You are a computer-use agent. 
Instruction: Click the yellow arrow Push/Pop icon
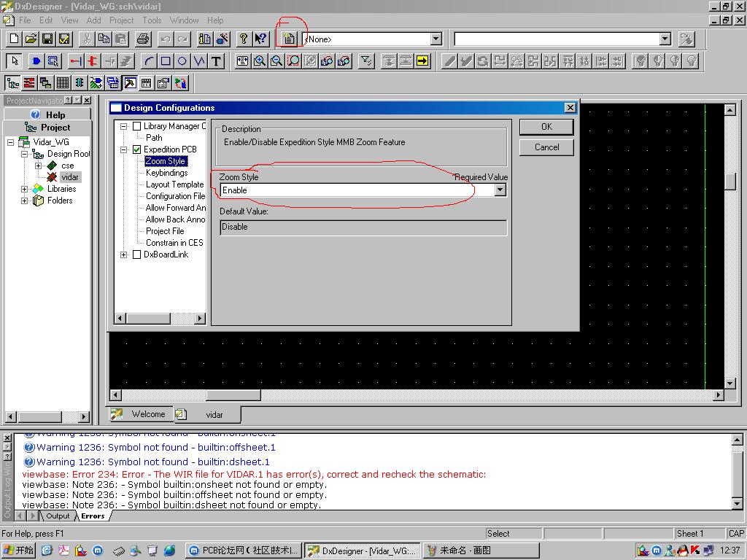(422, 61)
